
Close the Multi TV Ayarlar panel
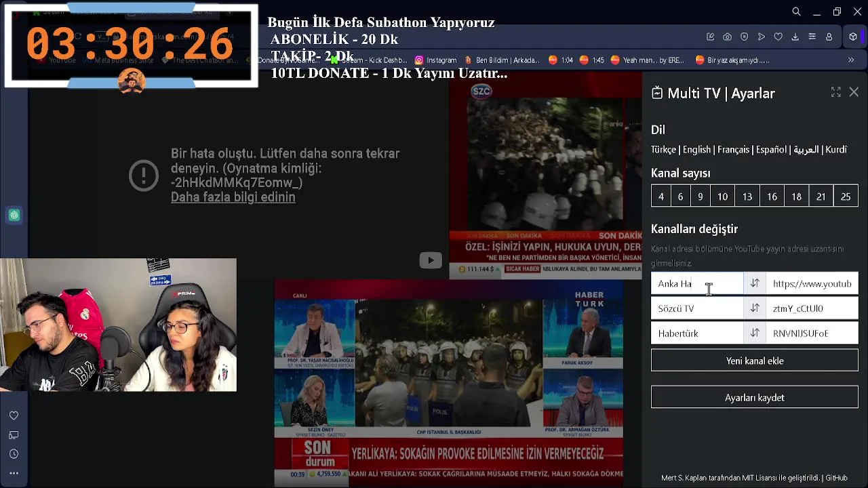click(x=854, y=92)
